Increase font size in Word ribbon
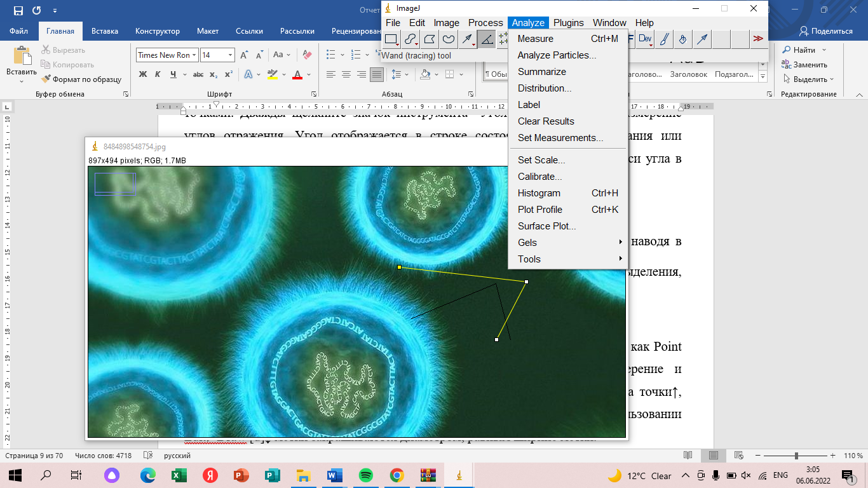Screen dimensions: 868x488 245,55
